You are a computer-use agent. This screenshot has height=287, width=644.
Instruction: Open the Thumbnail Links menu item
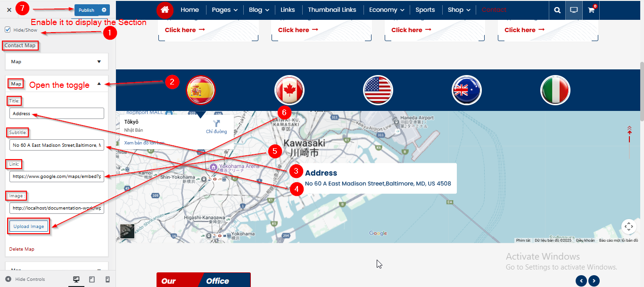pos(332,10)
